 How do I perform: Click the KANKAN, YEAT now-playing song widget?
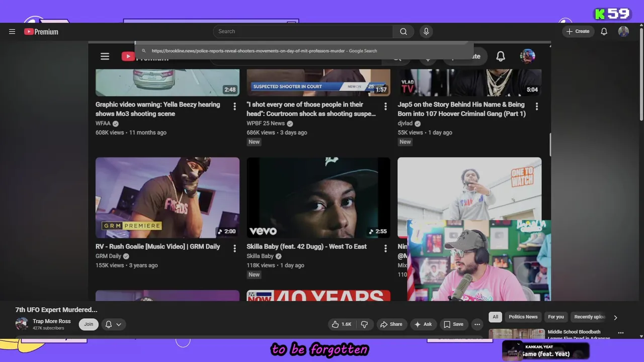click(546, 350)
